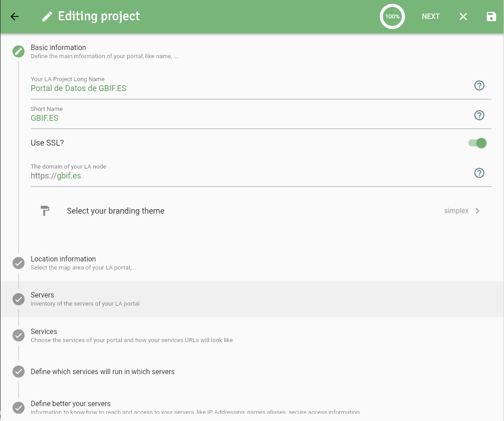Screen dimensions: 504x421
Task: Expand the Servers step
Action: click(x=252, y=299)
